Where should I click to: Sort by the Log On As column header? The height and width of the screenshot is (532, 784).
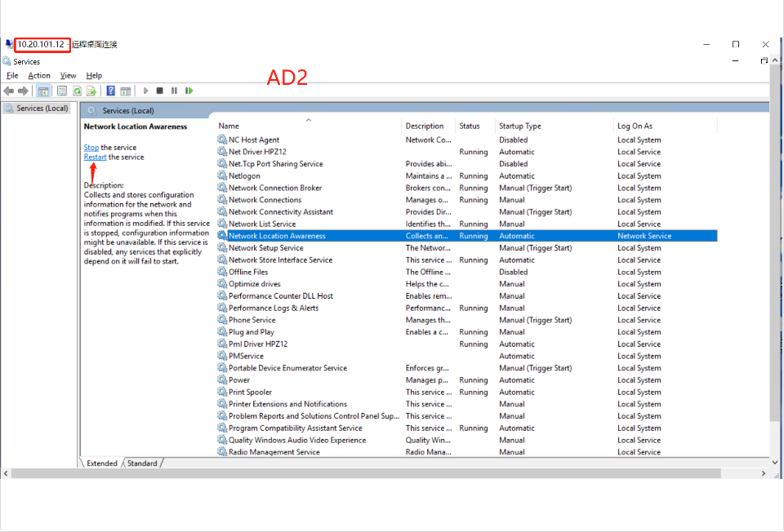pos(666,126)
